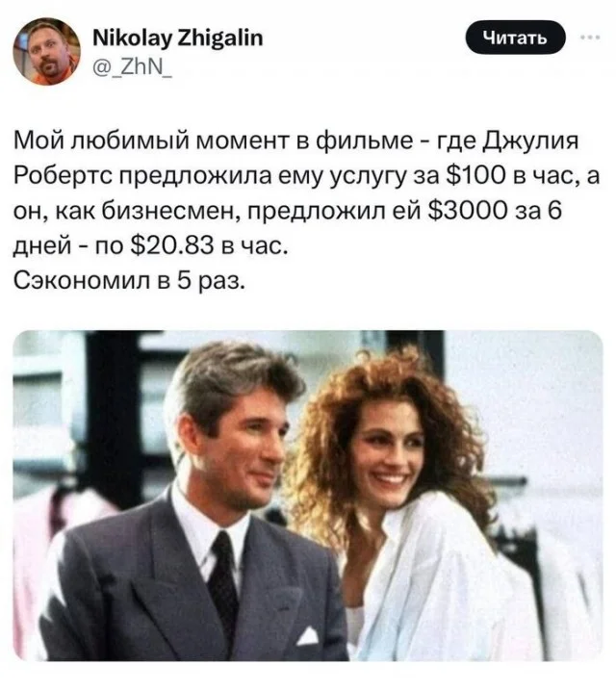Click the tweet line starting 'Мой любимый момент'
Image resolution: width=616 pixels, height=691 pixels.
tap(295, 142)
